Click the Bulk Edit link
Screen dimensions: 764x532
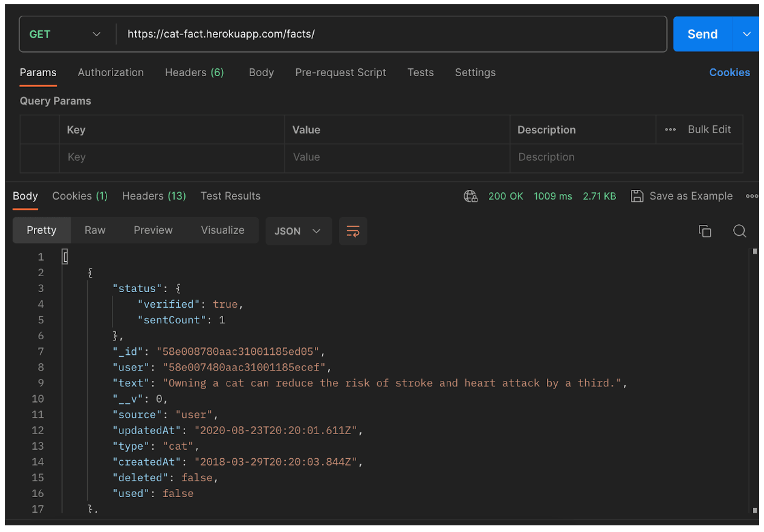click(710, 129)
